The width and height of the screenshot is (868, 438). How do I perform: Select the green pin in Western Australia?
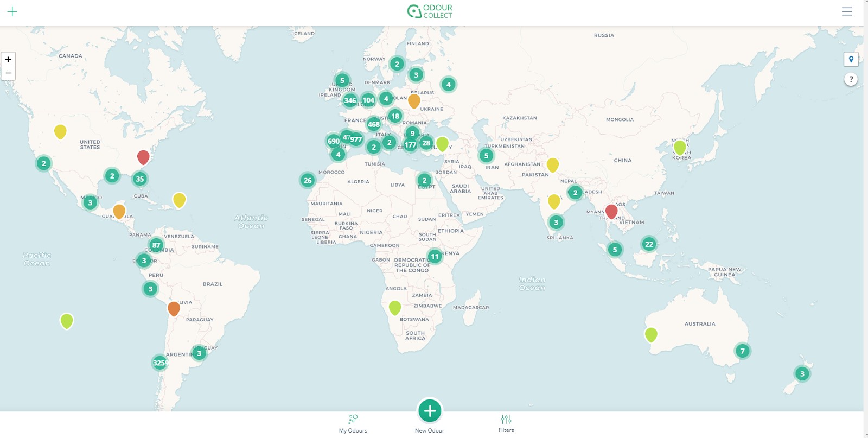click(x=651, y=334)
